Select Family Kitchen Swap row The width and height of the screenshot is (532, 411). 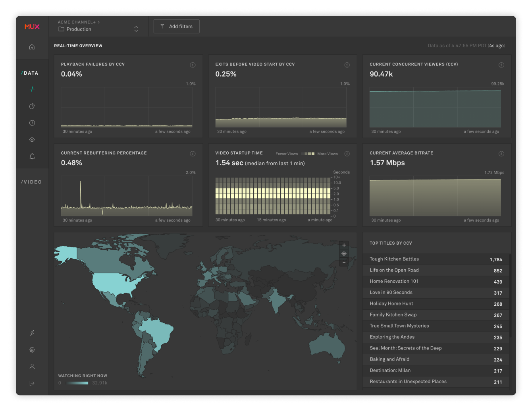(x=436, y=315)
